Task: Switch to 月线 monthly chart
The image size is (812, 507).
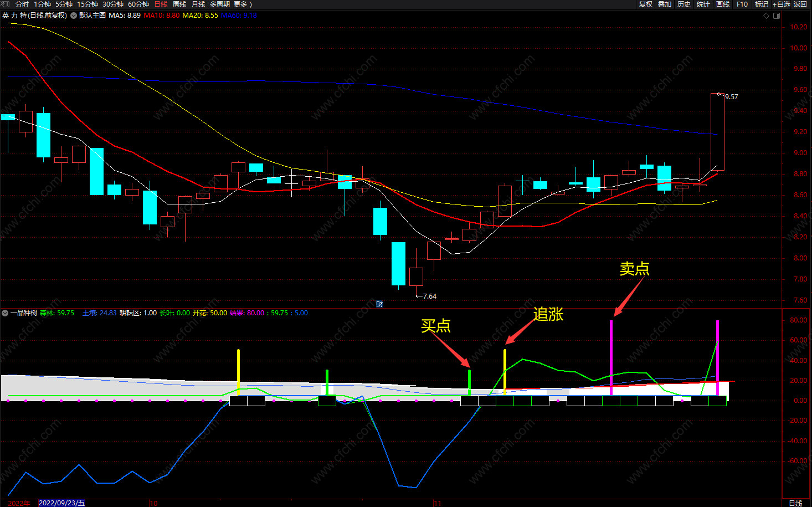Action: point(198,4)
